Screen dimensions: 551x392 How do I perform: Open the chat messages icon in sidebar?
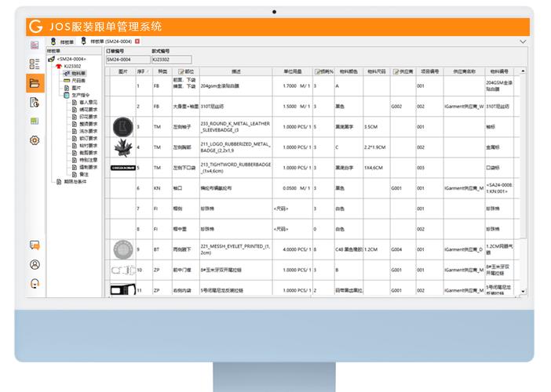pos(34,247)
